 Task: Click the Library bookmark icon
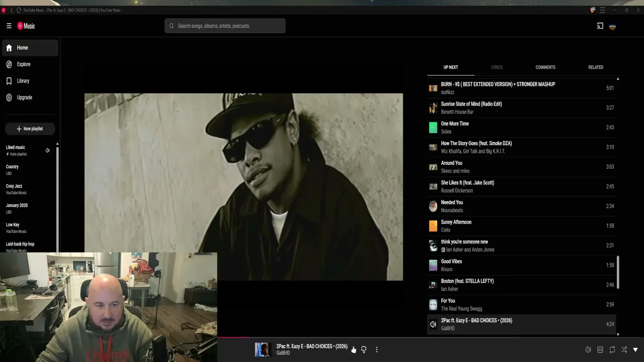tap(9, 81)
